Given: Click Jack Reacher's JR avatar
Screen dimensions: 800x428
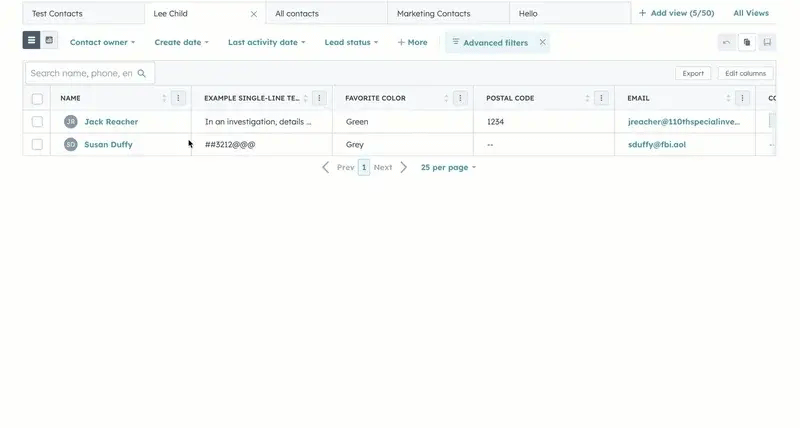Looking at the screenshot, I should coord(70,121).
